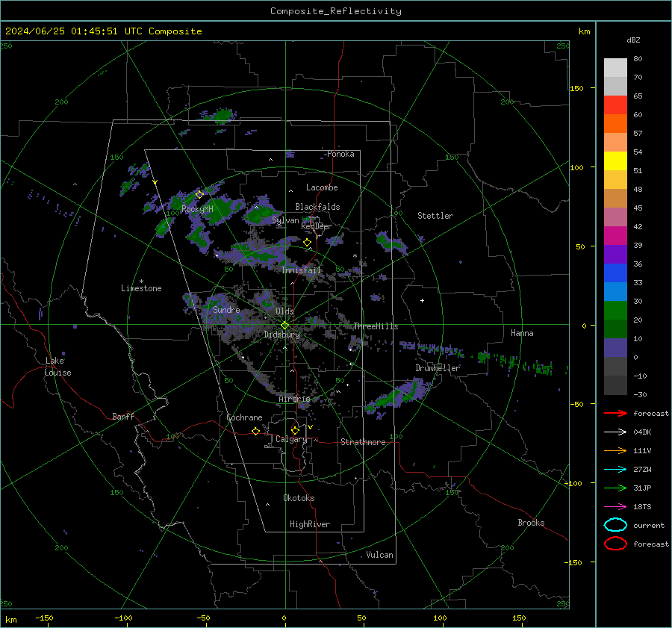The width and height of the screenshot is (672, 628).
Task: Click the 'Blackfalds' label
Action: [317, 207]
